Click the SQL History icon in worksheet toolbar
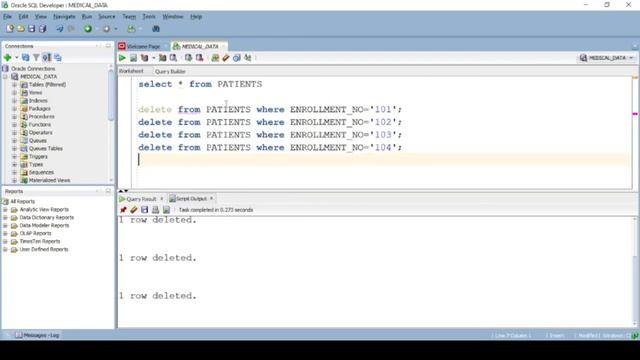This screenshot has width=640, height=360. click(237, 58)
